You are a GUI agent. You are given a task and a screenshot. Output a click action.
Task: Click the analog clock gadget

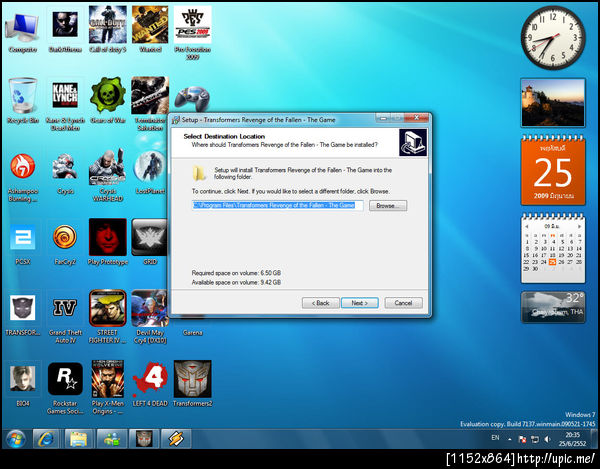pos(553,37)
